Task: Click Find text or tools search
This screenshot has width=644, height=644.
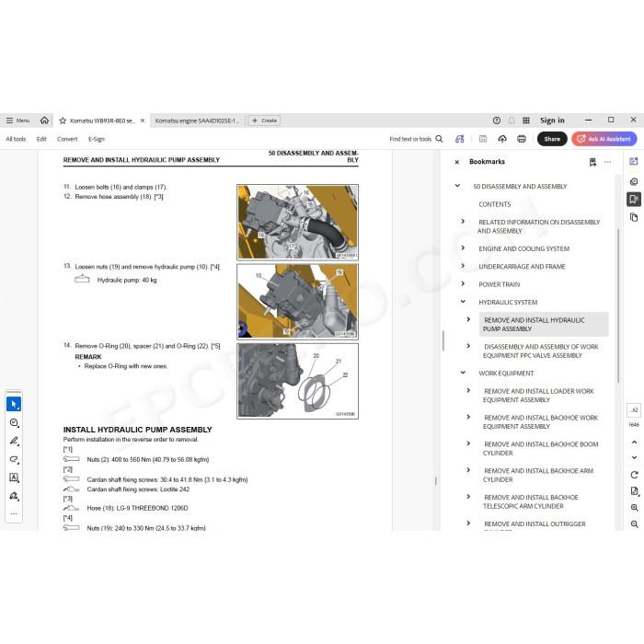Action: (416, 139)
